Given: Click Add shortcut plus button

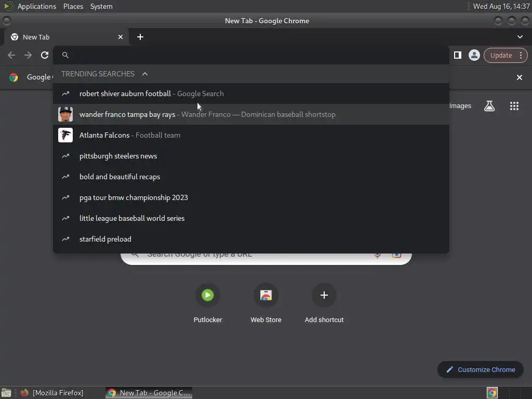Looking at the screenshot, I should [x=324, y=295].
